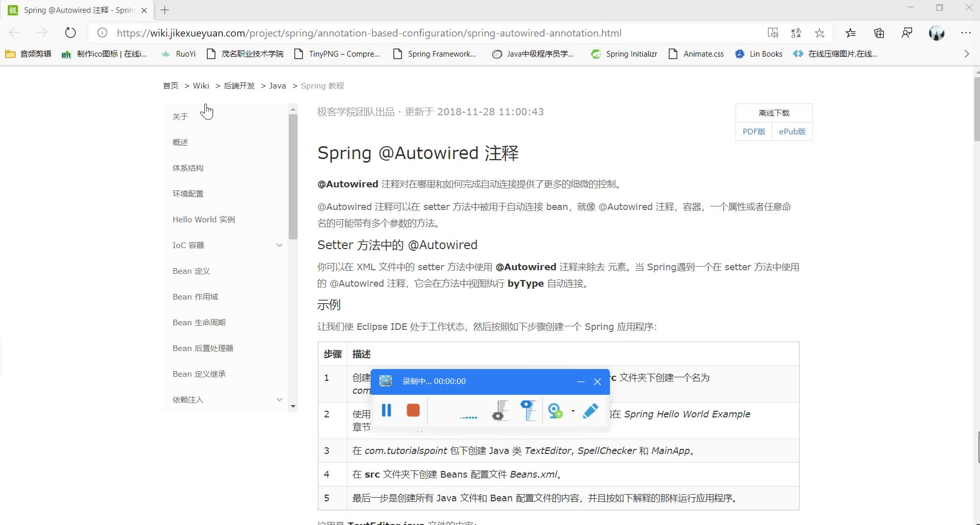This screenshot has height=525, width=980.
Task: Open TinyPNG bookmark
Action: (337, 54)
